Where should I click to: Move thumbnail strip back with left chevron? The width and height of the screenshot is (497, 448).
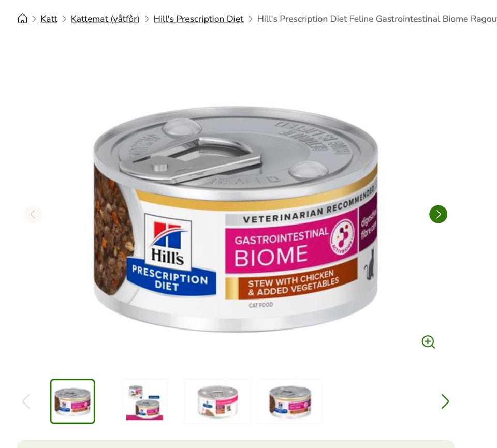pos(26,401)
